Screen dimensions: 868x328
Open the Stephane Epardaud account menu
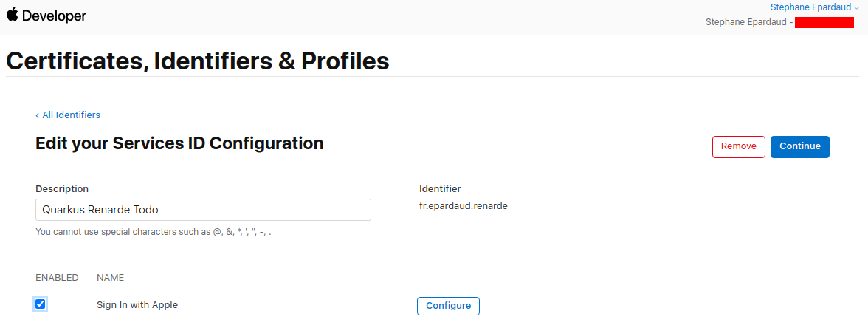tap(810, 7)
